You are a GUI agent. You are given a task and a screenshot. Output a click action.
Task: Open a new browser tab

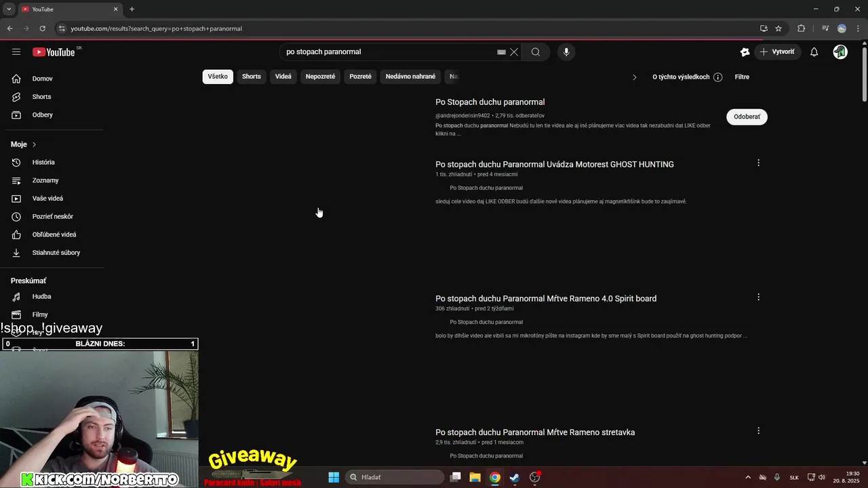pos(132,9)
